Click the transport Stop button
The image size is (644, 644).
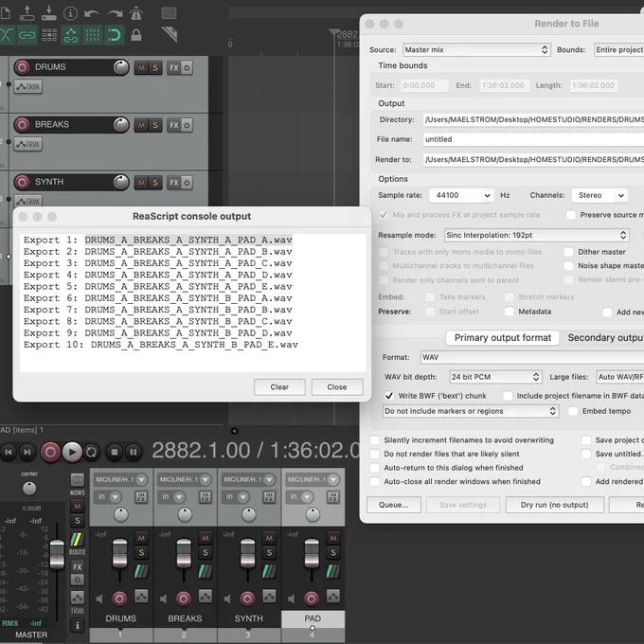click(115, 452)
